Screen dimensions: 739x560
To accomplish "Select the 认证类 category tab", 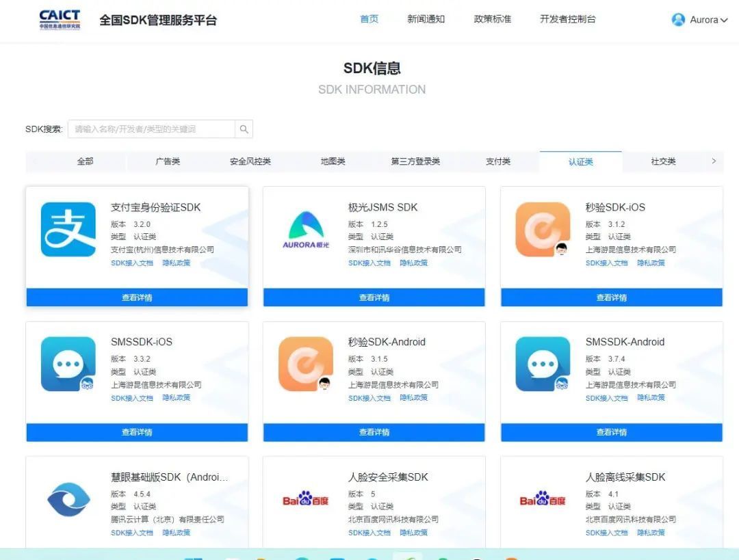I will [581, 161].
